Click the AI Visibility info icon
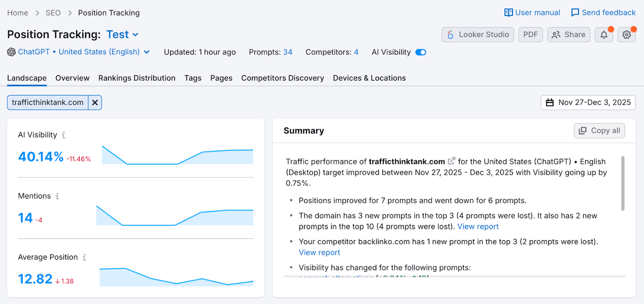644x304 pixels. tap(63, 135)
